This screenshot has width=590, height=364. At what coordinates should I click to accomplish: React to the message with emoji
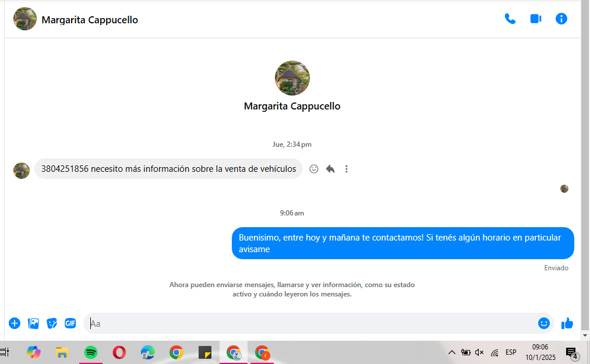point(314,169)
